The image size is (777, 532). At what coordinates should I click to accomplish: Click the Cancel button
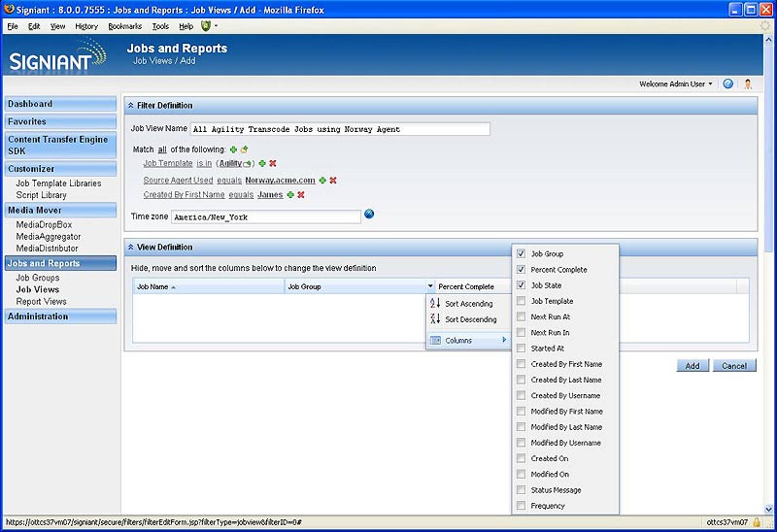click(734, 366)
